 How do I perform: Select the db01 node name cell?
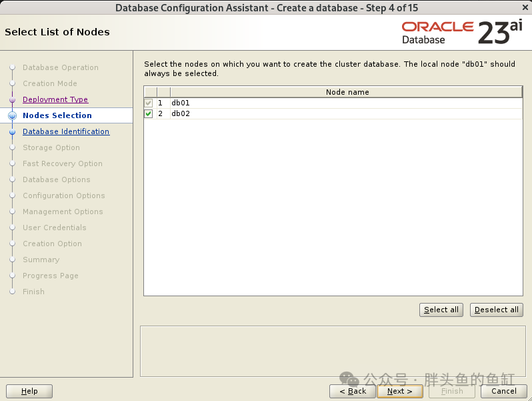(347, 103)
